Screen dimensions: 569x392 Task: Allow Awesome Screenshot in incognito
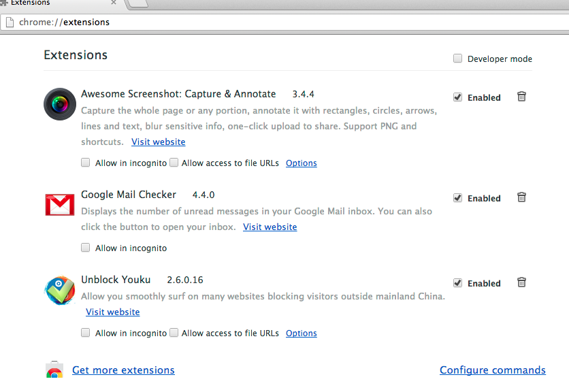tap(85, 162)
